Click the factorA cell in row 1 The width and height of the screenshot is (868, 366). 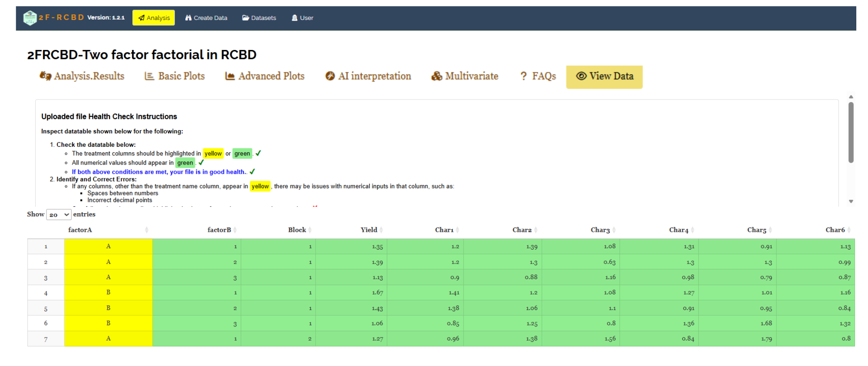108,247
